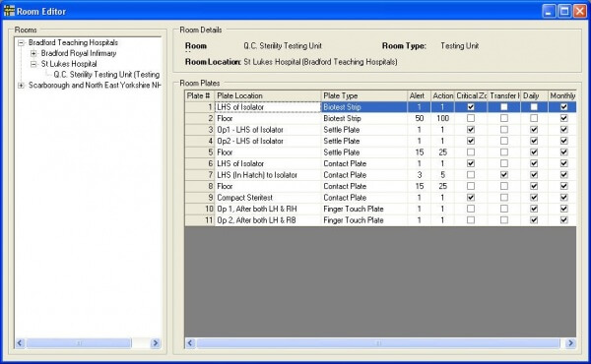
Task: Uncheck Transfer checkbox for plate 7
Action: click(504, 175)
